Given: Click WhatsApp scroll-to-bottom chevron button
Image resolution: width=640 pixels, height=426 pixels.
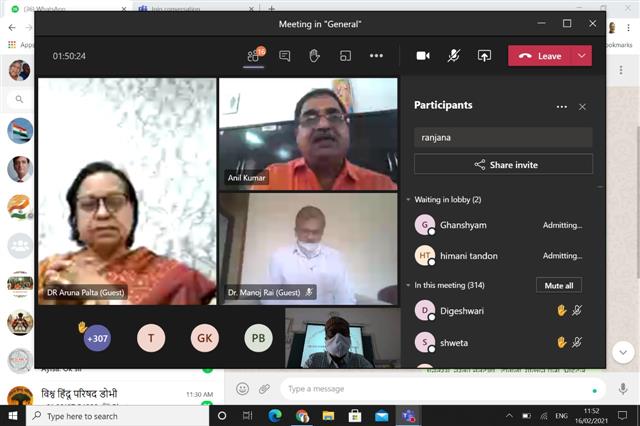Looking at the screenshot, I should (623, 352).
